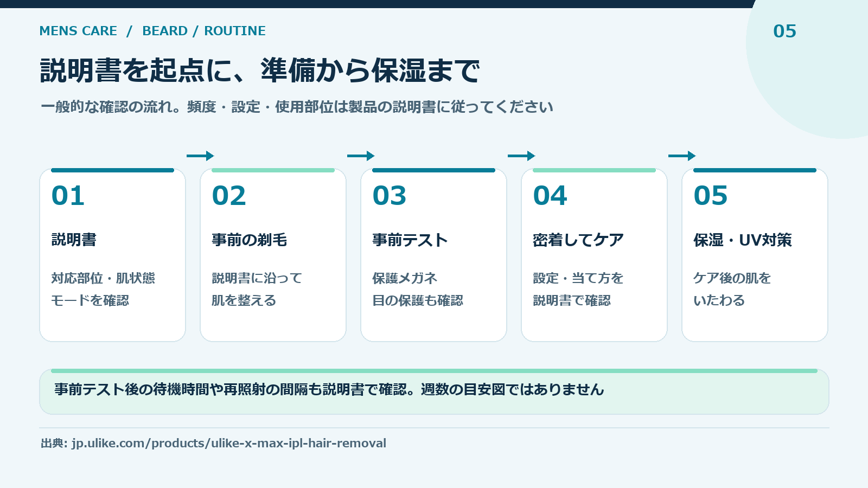Click the arrow between cards 01 and 02
Image resolution: width=868 pixels, height=488 pixels.
tap(200, 156)
